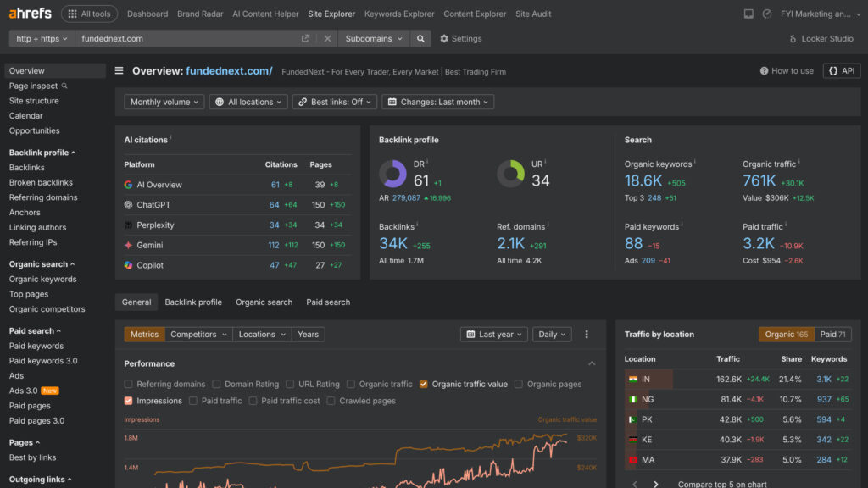Click the Ahrefs logo
This screenshot has width=868, height=488.
pos(30,14)
